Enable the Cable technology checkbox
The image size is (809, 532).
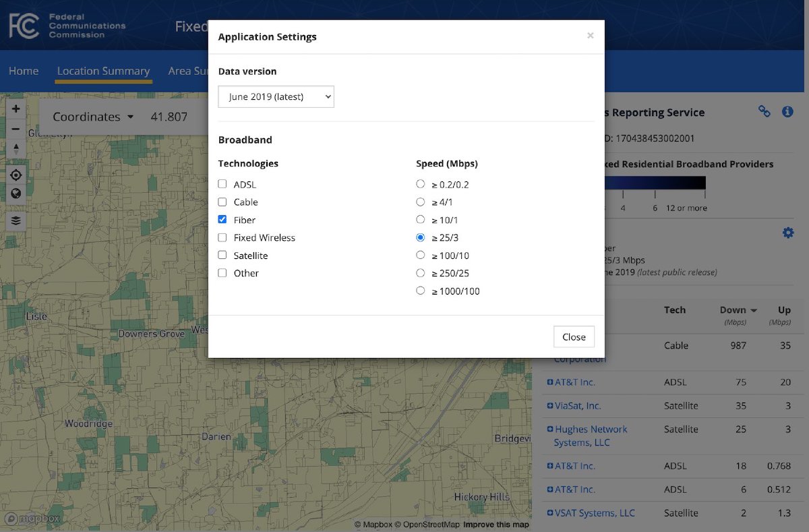[222, 202]
